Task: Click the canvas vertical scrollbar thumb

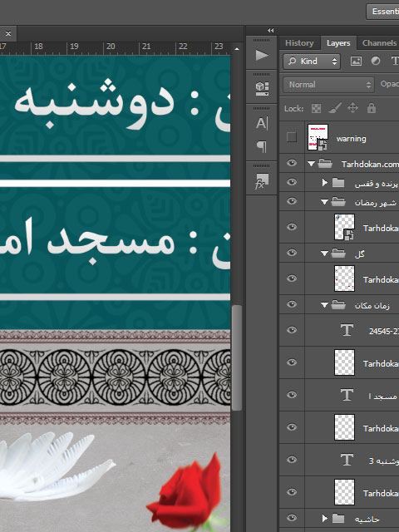Action: pyautogui.click(x=237, y=358)
